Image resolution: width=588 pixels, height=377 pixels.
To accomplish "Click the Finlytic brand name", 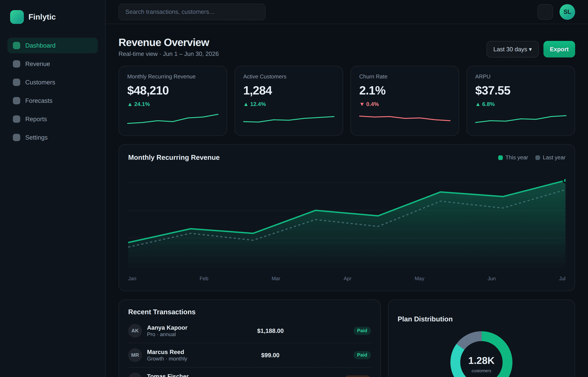I will [42, 17].
